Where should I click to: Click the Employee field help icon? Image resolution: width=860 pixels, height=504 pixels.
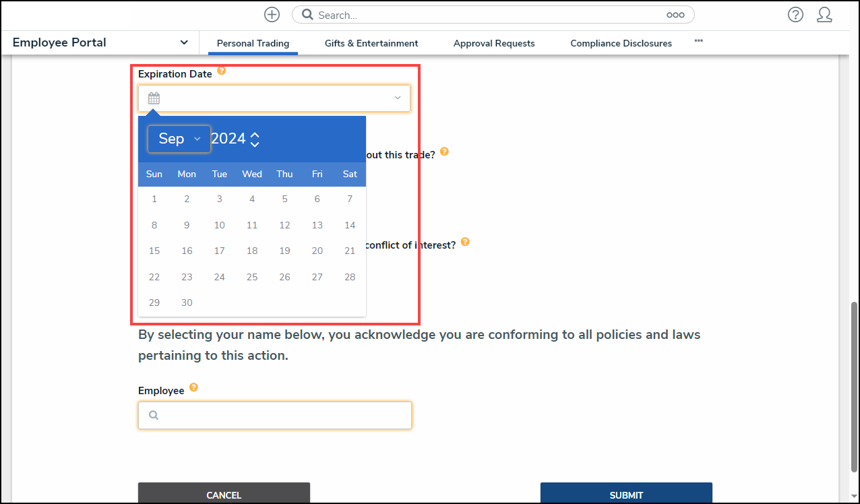(193, 387)
